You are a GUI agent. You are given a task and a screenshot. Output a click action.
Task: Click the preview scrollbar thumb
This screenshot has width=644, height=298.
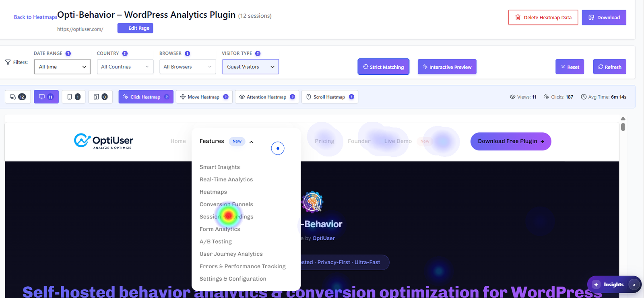pyautogui.click(x=623, y=127)
